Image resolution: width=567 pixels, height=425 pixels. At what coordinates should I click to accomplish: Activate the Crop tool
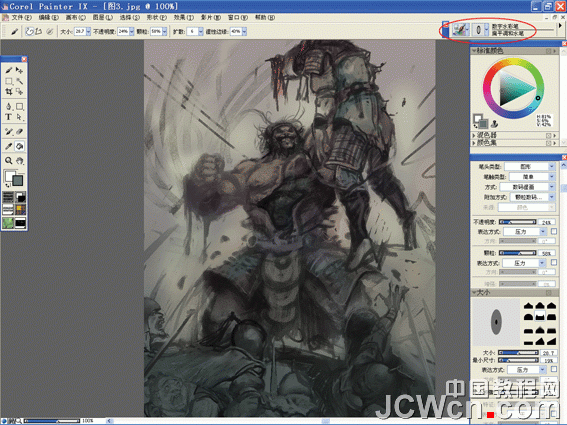(9, 92)
